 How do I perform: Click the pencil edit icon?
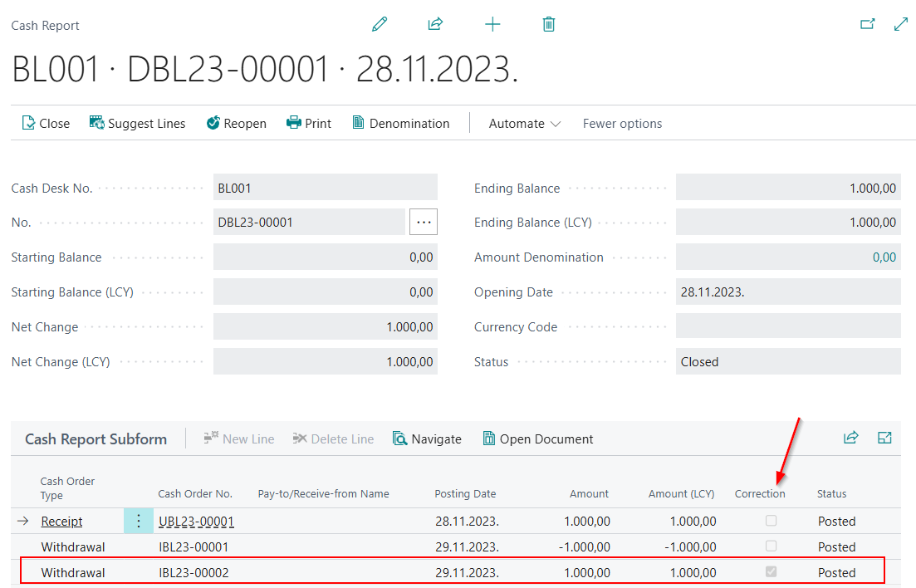pyautogui.click(x=380, y=25)
